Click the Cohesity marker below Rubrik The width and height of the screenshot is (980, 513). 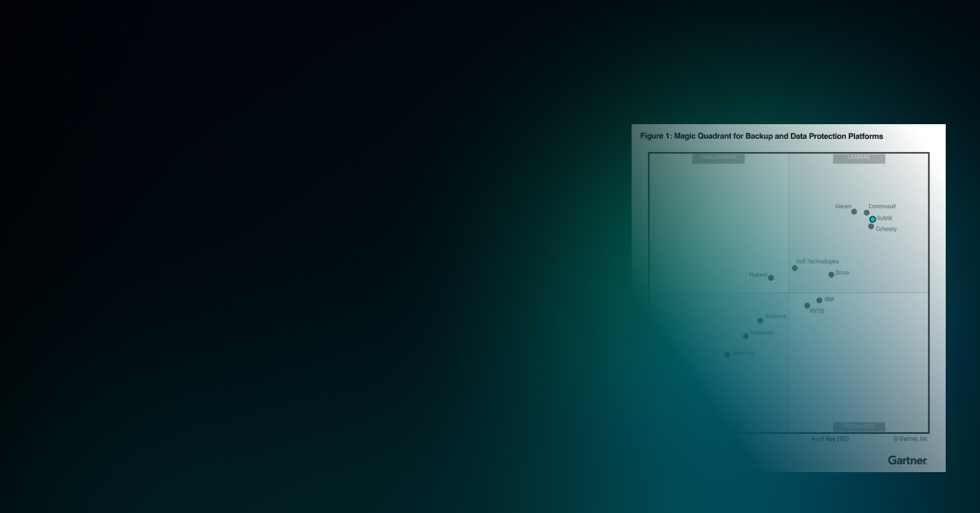coord(871,228)
